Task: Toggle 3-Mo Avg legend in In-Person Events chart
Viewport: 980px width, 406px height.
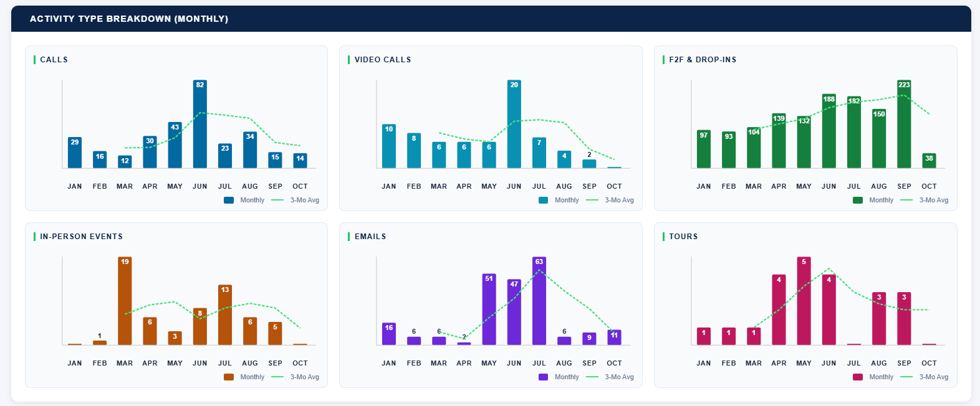Action: (x=295, y=377)
